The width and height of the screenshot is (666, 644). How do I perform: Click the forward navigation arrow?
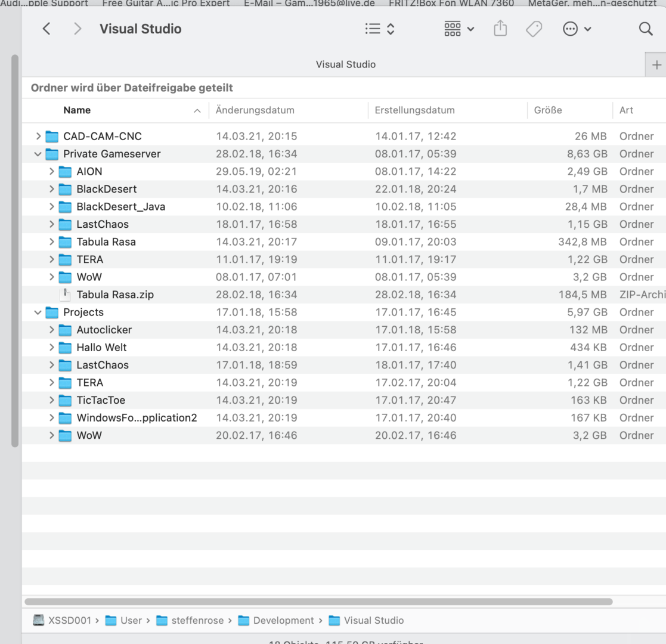coord(78,29)
